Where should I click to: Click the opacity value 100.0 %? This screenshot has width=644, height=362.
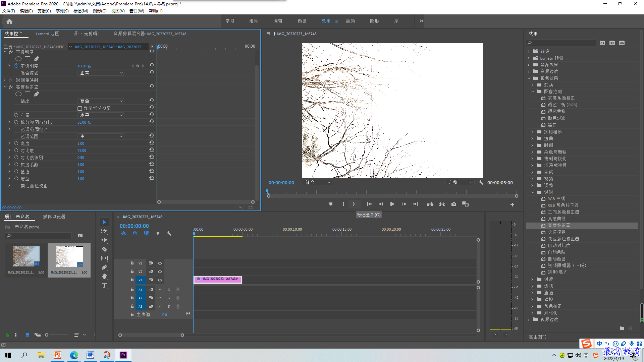tap(84, 66)
